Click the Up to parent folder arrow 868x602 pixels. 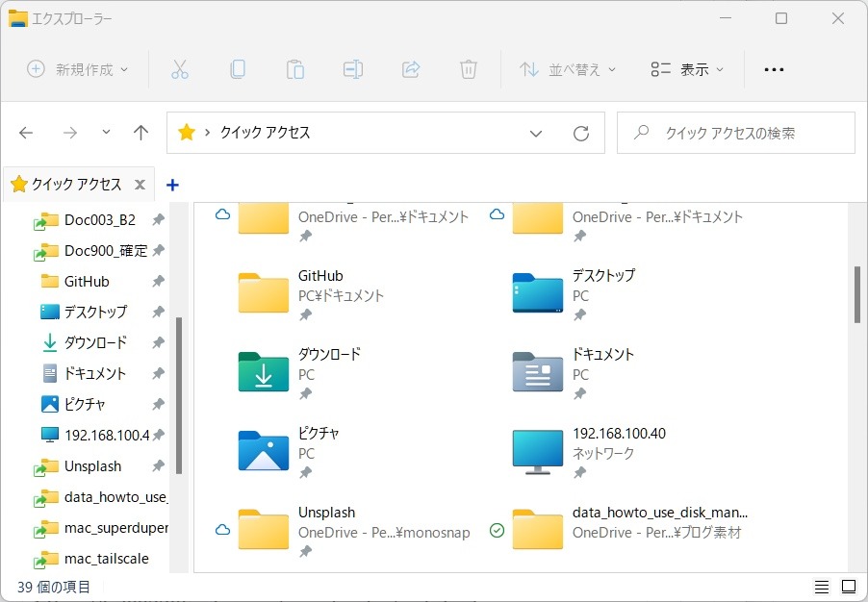pos(140,134)
